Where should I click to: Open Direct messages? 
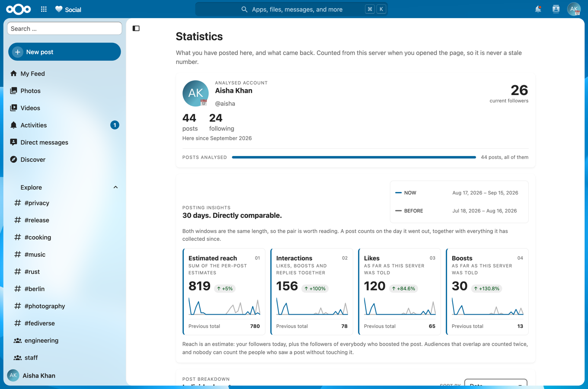[64, 142]
